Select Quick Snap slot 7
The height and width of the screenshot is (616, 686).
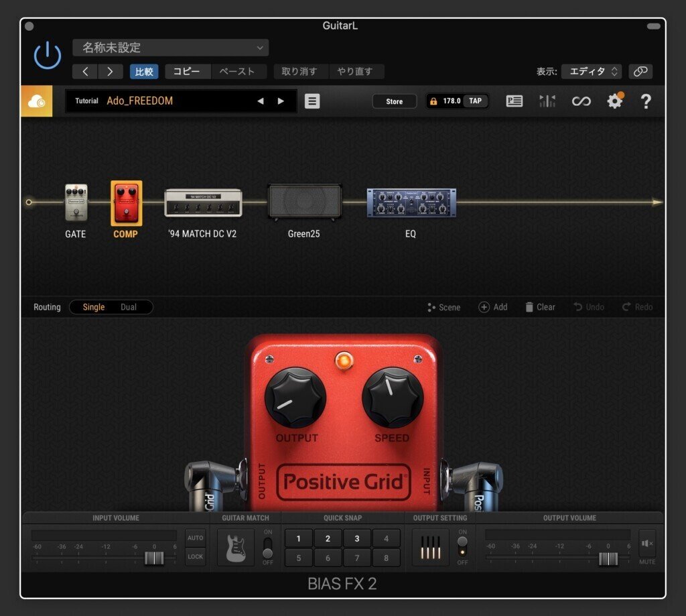(x=357, y=558)
